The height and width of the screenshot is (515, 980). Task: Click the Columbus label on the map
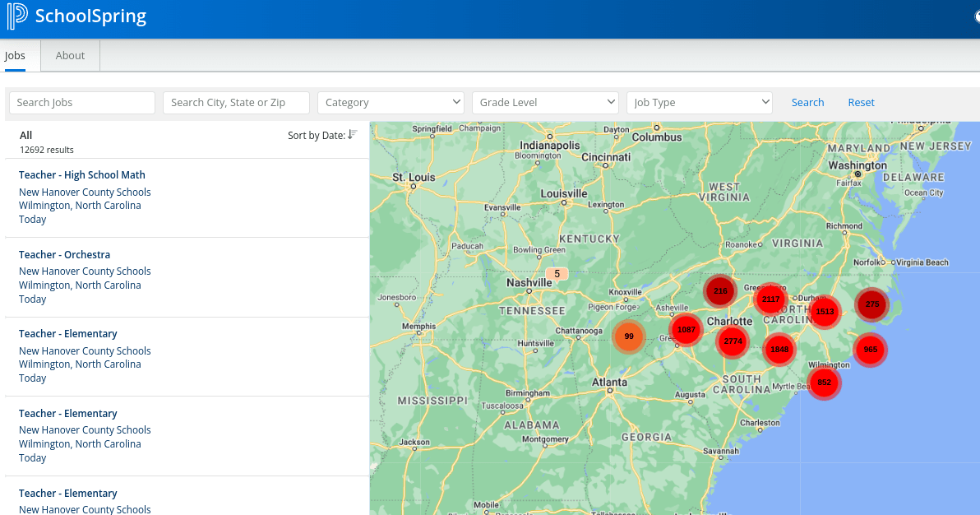click(x=657, y=137)
